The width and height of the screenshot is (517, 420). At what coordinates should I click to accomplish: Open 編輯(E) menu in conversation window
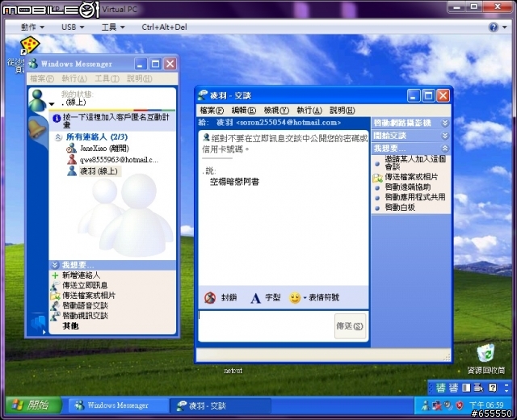(x=244, y=111)
